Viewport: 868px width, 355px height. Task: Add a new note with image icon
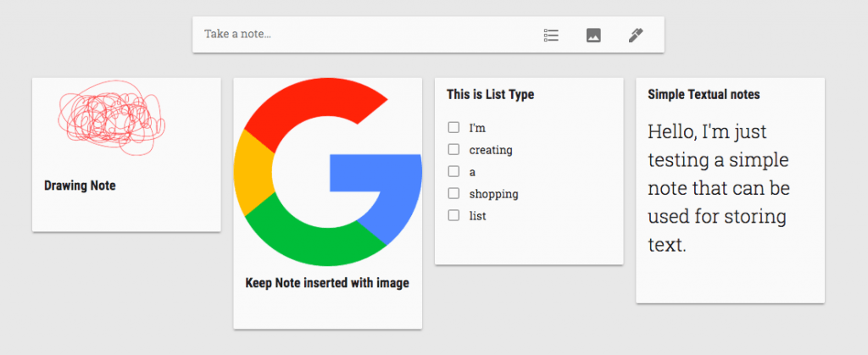point(593,36)
